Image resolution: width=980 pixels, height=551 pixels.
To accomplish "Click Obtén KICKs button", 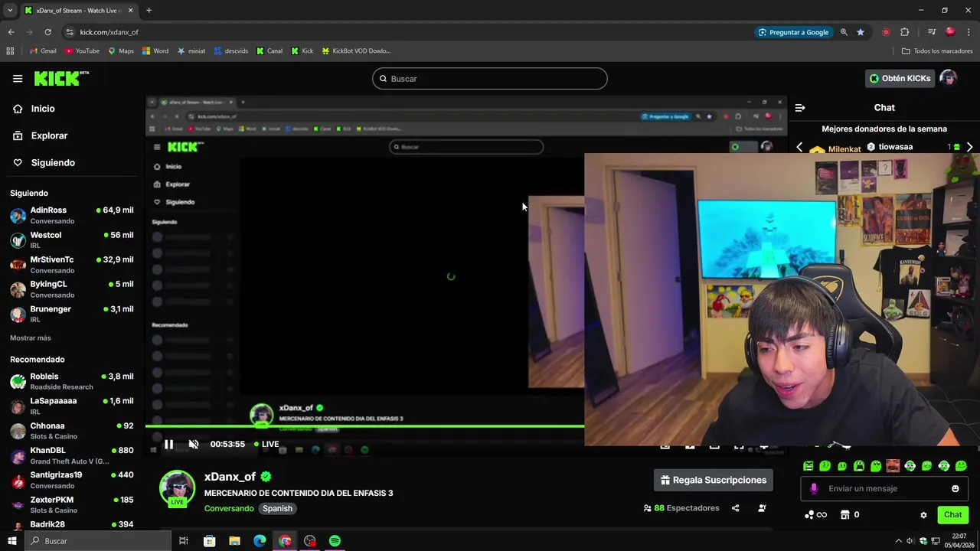I will pyautogui.click(x=900, y=78).
